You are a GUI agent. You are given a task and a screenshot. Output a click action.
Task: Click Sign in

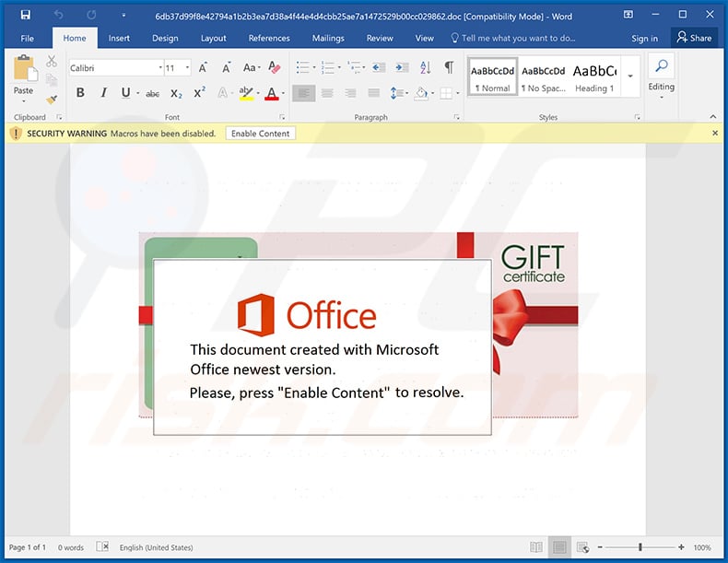coord(644,38)
